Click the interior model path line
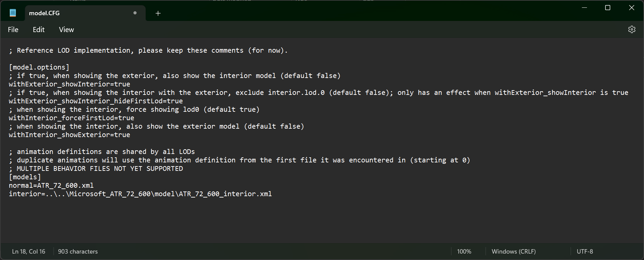 (140, 194)
